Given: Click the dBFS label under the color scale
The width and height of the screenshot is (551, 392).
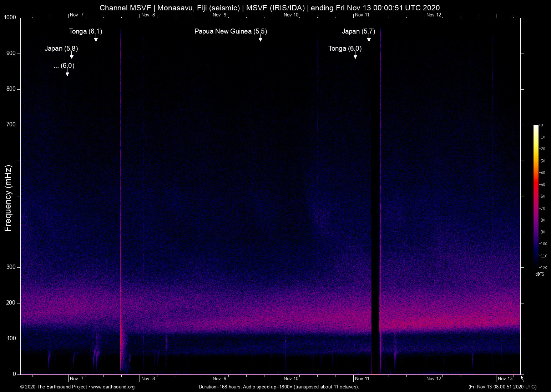Looking at the screenshot, I should 540,274.
